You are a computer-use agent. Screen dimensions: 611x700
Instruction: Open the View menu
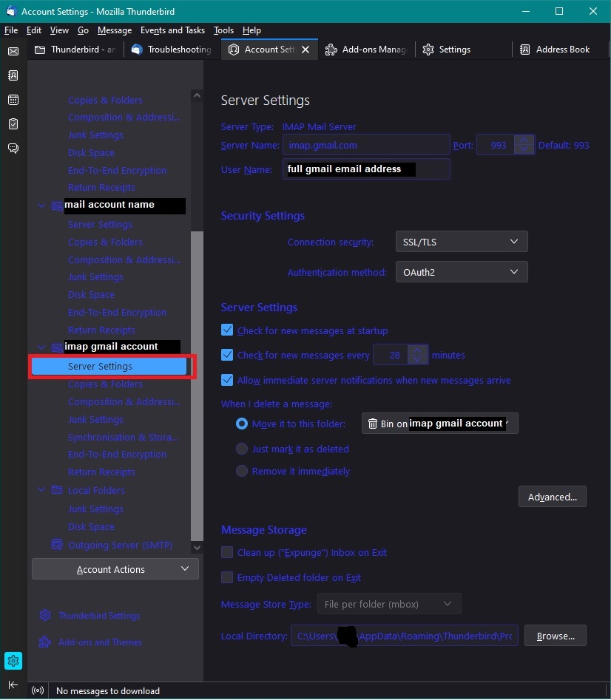click(59, 30)
